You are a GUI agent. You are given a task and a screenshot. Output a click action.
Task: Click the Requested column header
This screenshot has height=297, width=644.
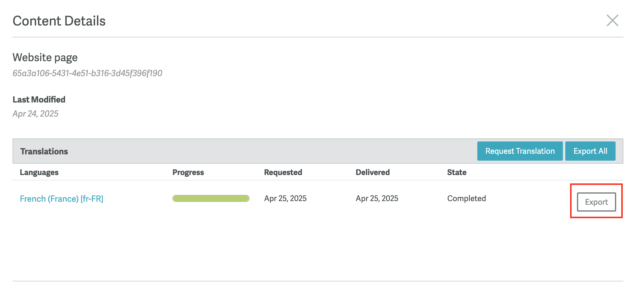(x=283, y=172)
